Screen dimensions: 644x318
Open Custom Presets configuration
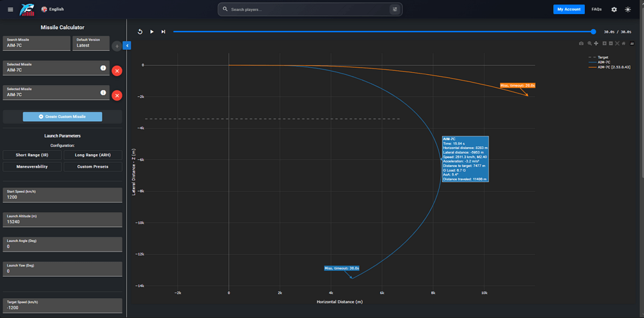pos(93,166)
